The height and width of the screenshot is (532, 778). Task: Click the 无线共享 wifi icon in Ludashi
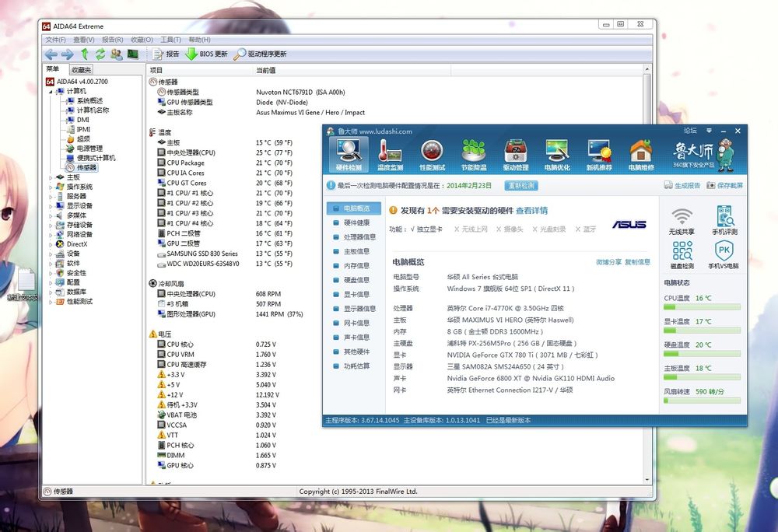click(x=682, y=221)
